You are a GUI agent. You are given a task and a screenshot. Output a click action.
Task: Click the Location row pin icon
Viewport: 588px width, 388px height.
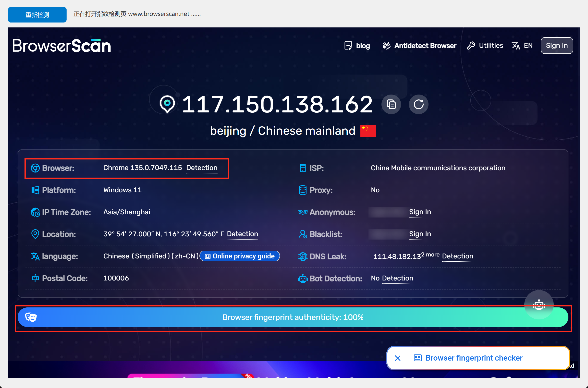(35, 234)
